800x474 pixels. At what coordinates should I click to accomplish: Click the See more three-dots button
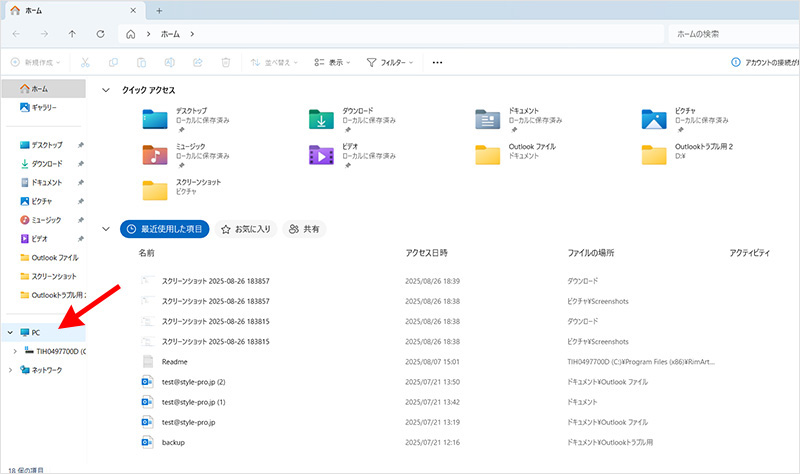(x=437, y=62)
